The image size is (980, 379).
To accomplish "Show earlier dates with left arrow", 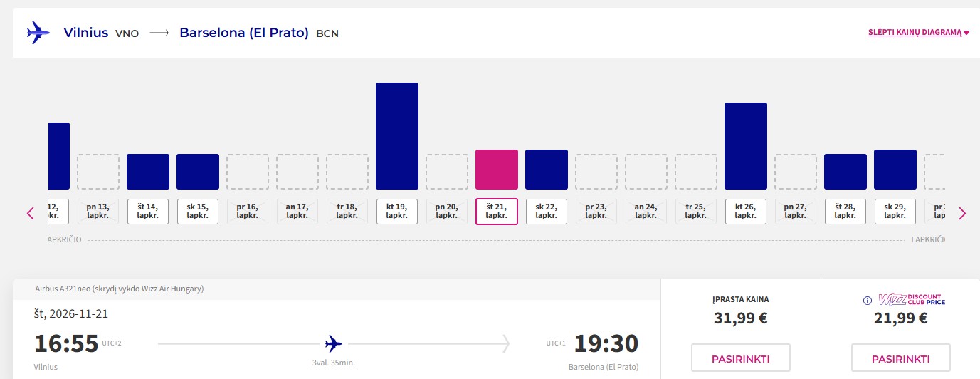I will coord(31,213).
